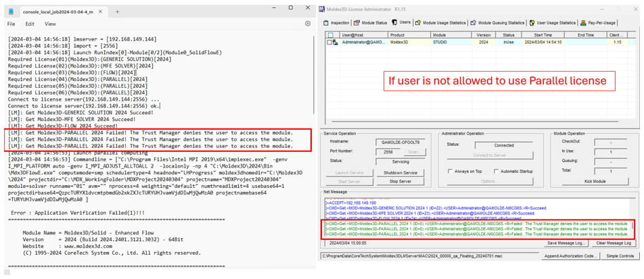Click the Simple Controls button

(x=621, y=256)
